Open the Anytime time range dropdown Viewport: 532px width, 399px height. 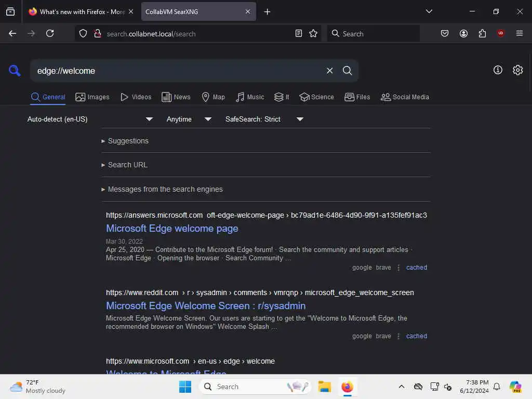click(189, 119)
